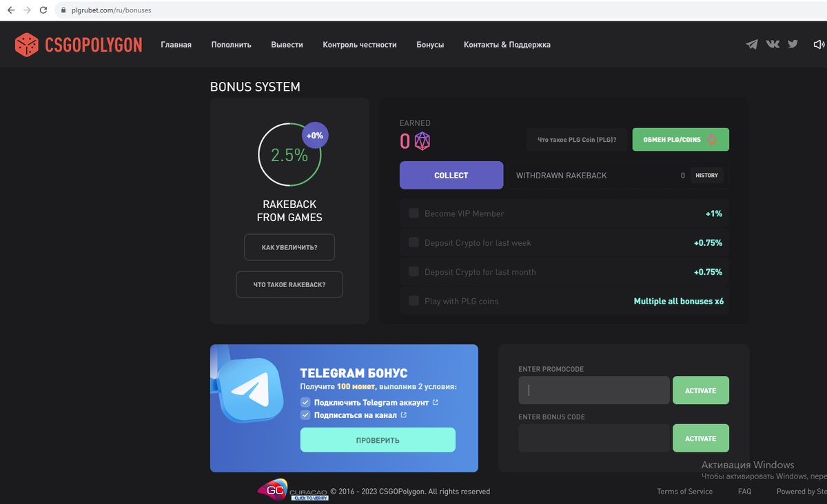Screen dimensions: 827x504
Task: Open the Главная menu item
Action: point(176,45)
